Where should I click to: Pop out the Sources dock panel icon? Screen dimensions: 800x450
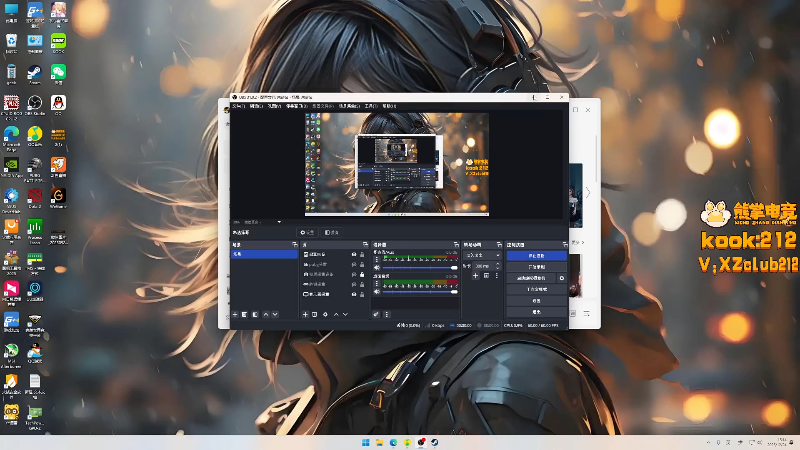(365, 245)
